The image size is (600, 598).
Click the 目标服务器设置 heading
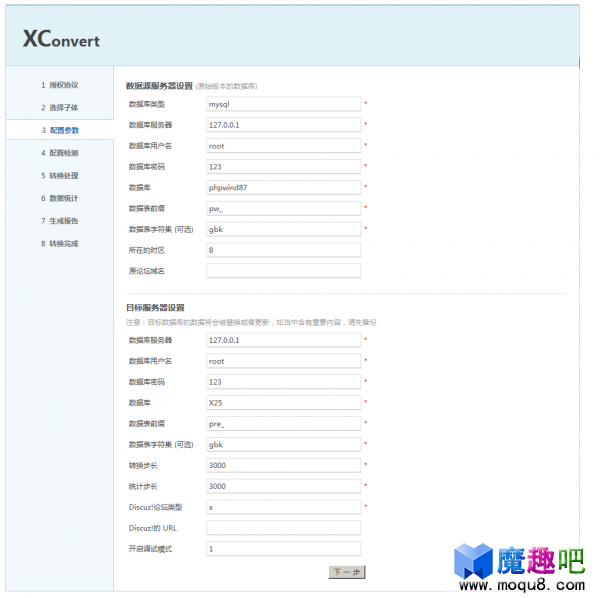pyautogui.click(x=155, y=308)
